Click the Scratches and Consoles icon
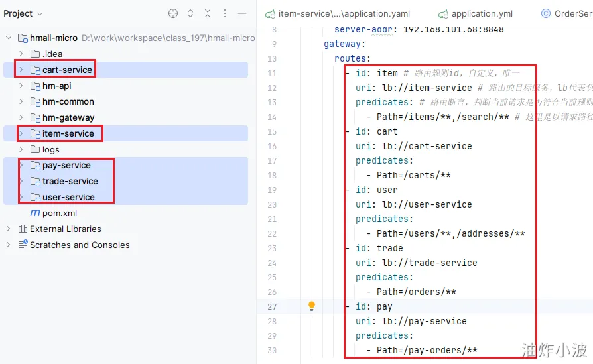Screen dimensions: 593x364 coord(23,245)
